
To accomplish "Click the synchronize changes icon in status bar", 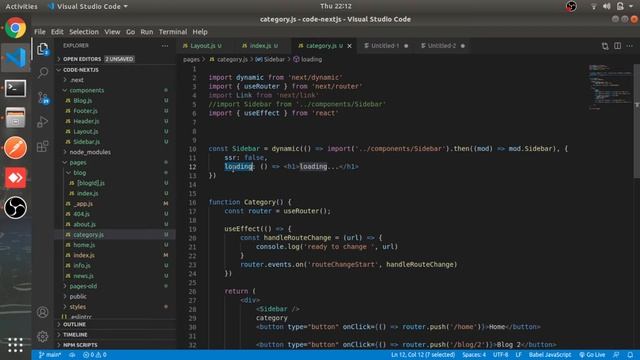I will (x=72, y=355).
